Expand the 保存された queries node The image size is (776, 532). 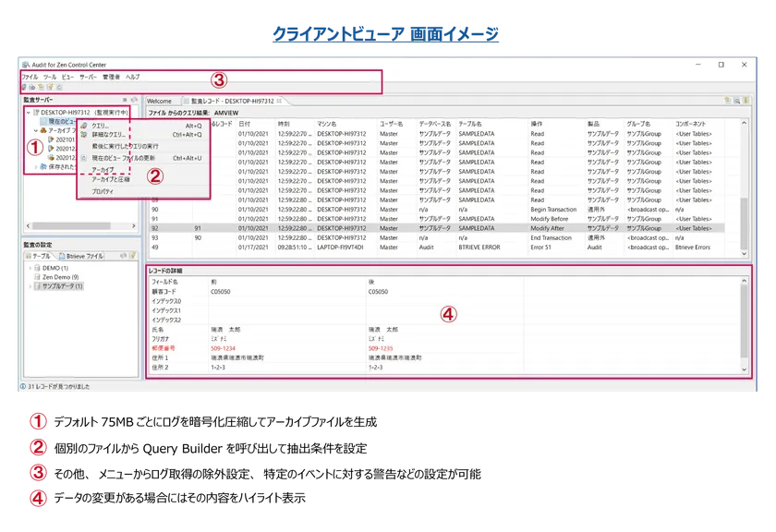[x=36, y=167]
